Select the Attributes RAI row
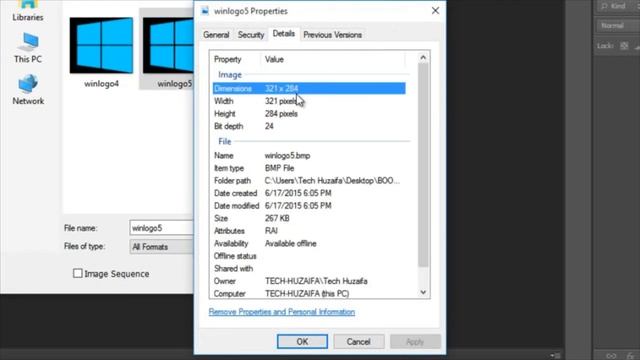Viewport: 640px width, 360px height. tap(309, 231)
